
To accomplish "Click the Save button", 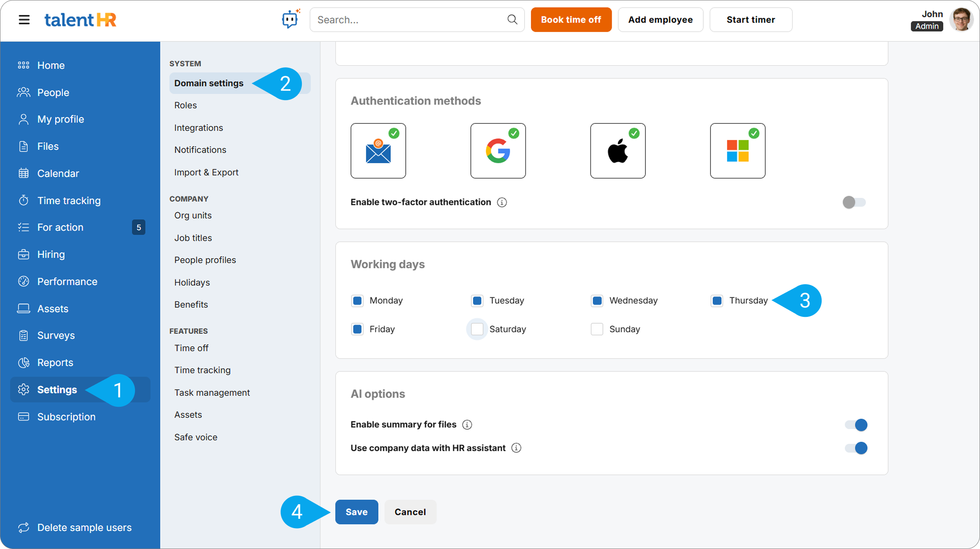I will (356, 512).
